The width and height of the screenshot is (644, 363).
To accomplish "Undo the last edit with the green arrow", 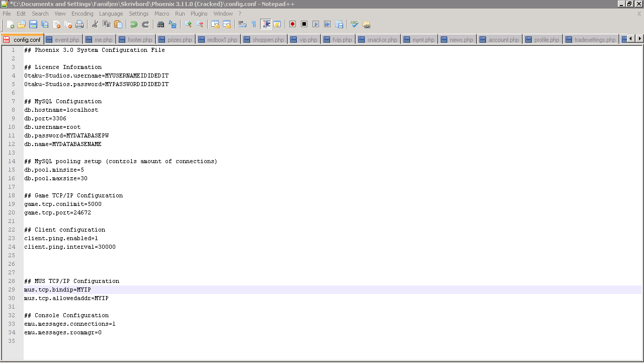I will [133, 24].
